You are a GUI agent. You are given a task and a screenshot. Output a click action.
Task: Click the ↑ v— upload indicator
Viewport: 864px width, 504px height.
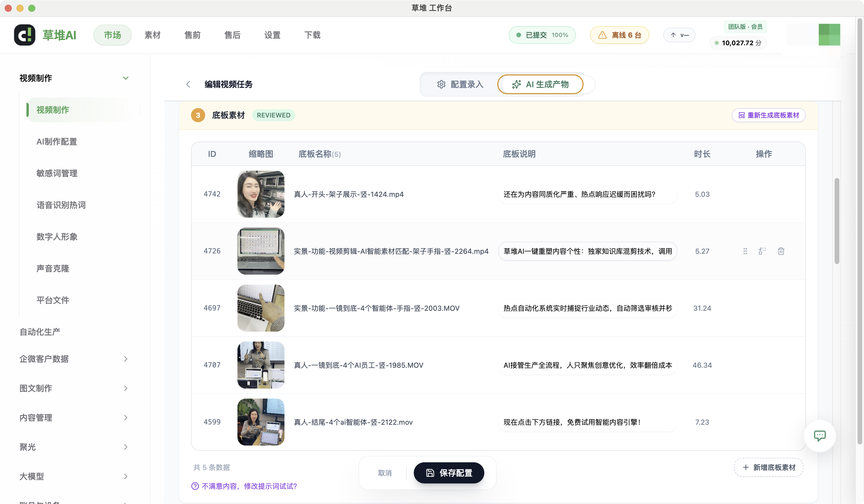[679, 35]
